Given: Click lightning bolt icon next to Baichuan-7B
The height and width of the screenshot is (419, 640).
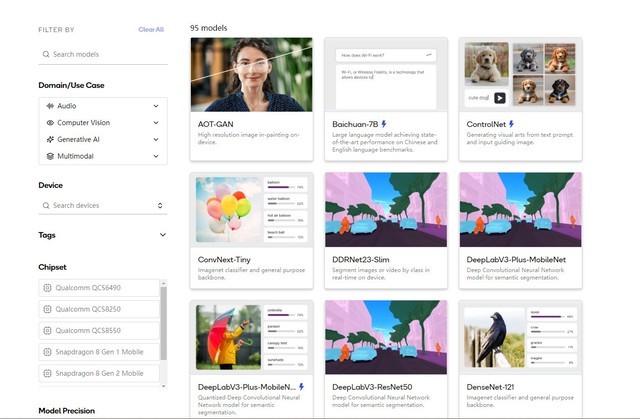Looking at the screenshot, I should (x=384, y=124).
